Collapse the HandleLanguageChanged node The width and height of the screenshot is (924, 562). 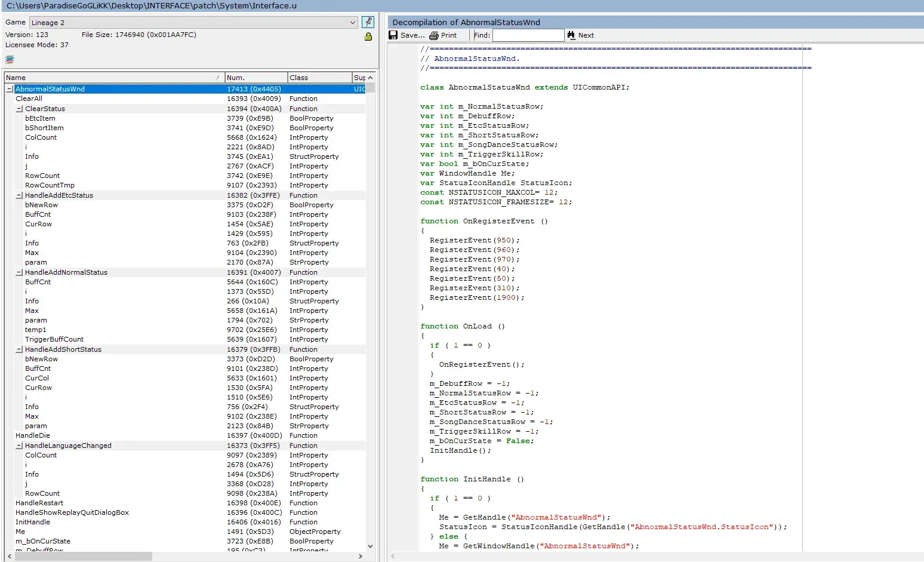(x=19, y=446)
